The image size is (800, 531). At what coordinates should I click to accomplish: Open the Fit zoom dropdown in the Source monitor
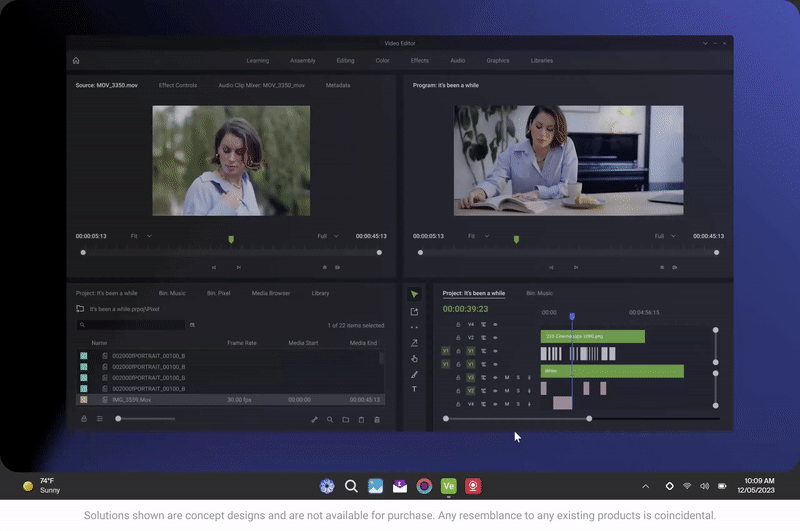click(141, 236)
